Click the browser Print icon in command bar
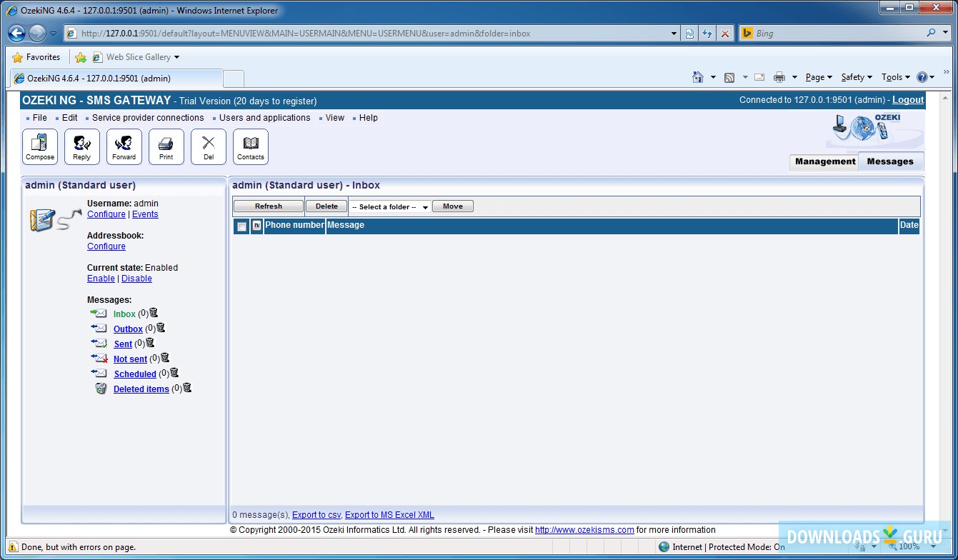The image size is (958, 560). coord(779,77)
